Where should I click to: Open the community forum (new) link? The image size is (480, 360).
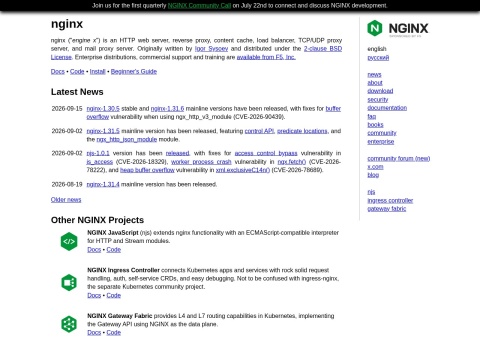click(x=399, y=158)
